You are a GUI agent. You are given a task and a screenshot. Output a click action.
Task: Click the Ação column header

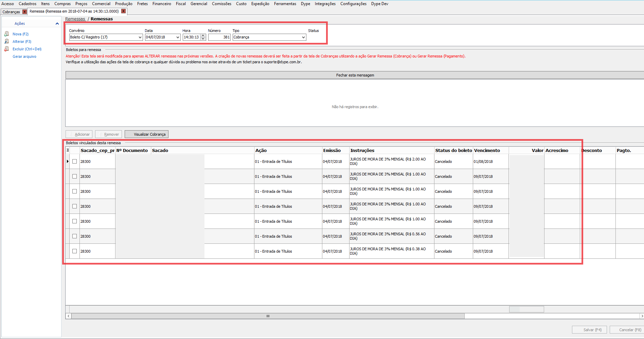click(x=288, y=150)
